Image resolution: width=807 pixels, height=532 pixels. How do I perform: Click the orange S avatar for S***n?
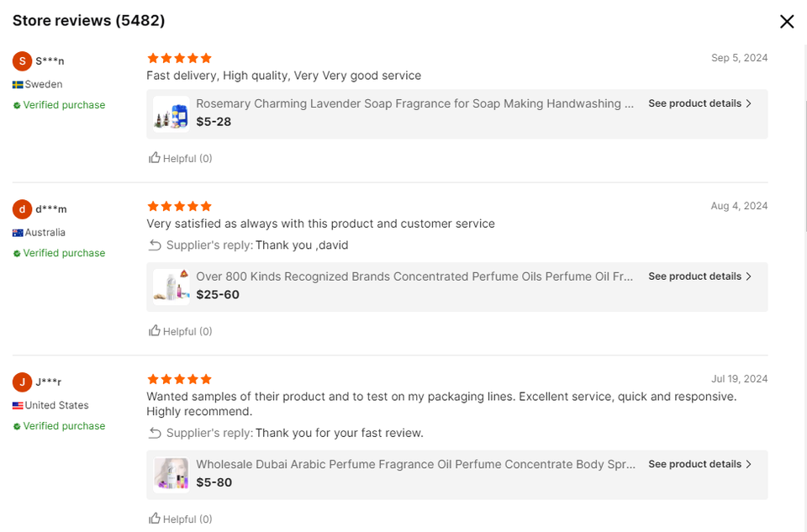click(x=23, y=61)
